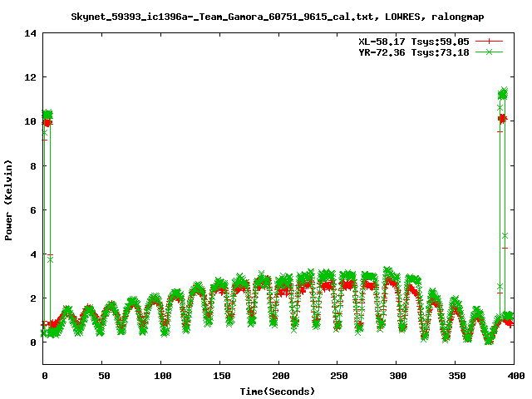Click the y-axis tick label 2

(33, 298)
